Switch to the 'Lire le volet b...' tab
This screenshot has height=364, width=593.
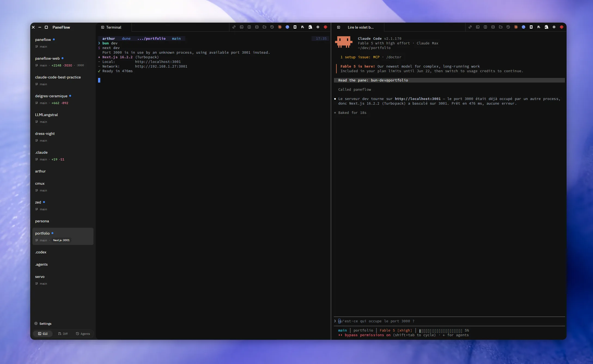[x=358, y=27]
